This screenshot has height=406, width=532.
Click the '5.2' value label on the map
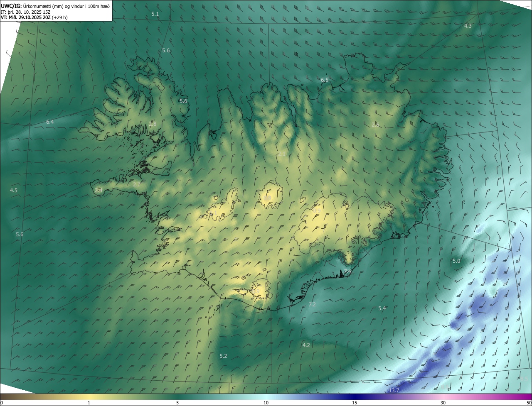click(223, 356)
